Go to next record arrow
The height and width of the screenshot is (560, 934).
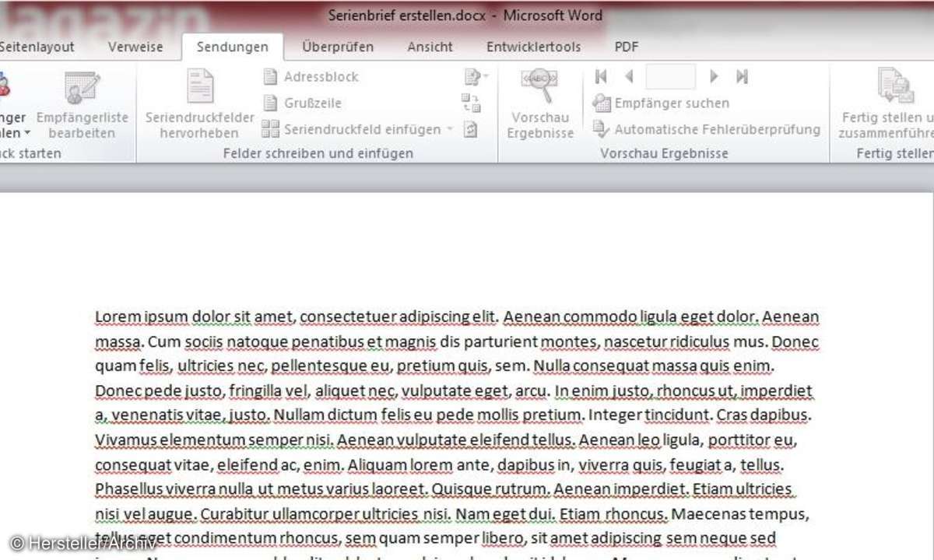(714, 76)
